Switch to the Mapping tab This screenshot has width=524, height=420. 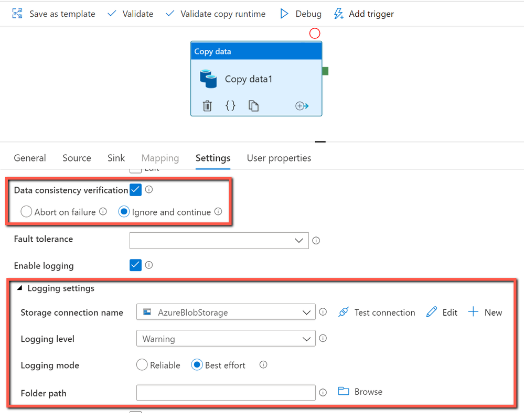click(160, 158)
